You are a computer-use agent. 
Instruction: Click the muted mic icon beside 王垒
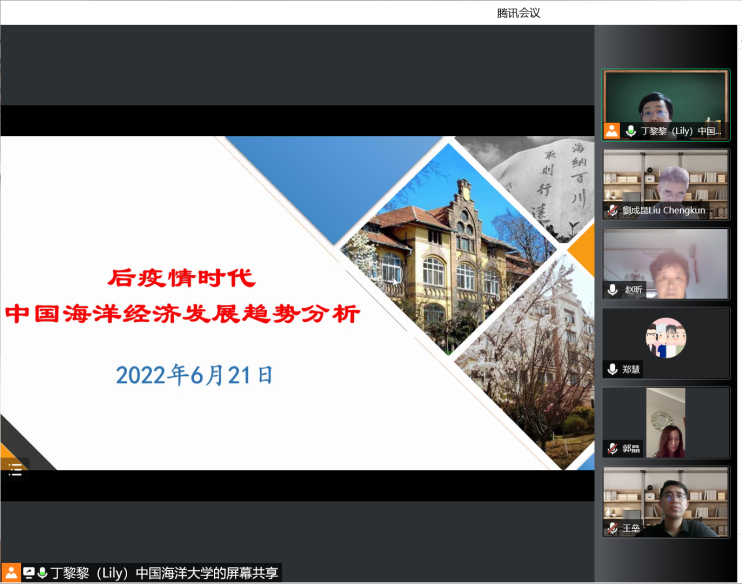pyautogui.click(x=612, y=528)
